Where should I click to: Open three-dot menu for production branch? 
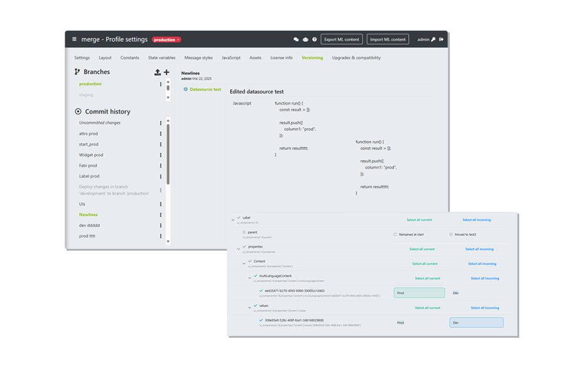pyautogui.click(x=161, y=84)
